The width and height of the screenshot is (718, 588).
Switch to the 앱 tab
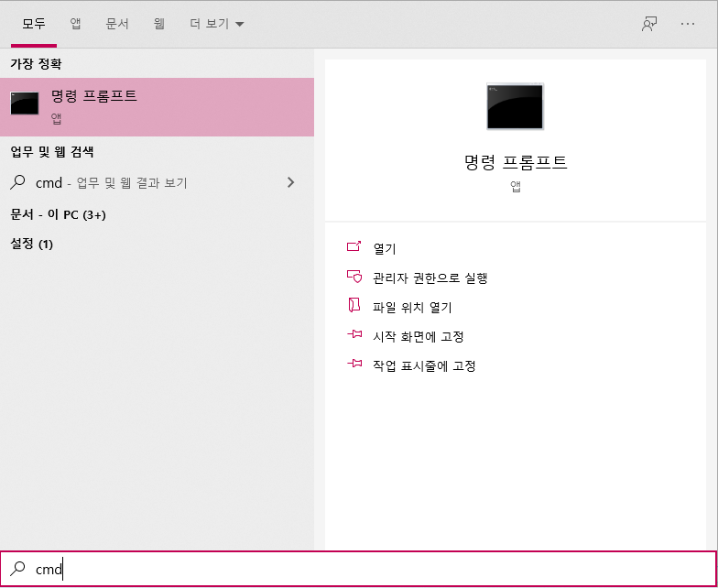pyautogui.click(x=75, y=24)
